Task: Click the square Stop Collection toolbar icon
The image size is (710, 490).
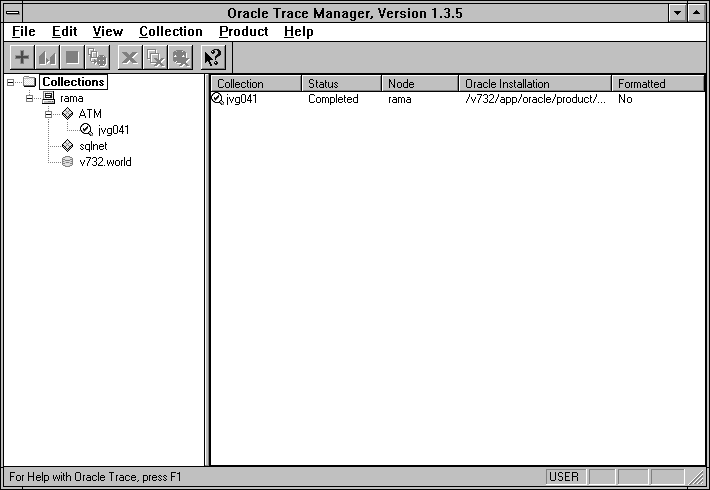Action: pyautogui.click(x=72, y=58)
